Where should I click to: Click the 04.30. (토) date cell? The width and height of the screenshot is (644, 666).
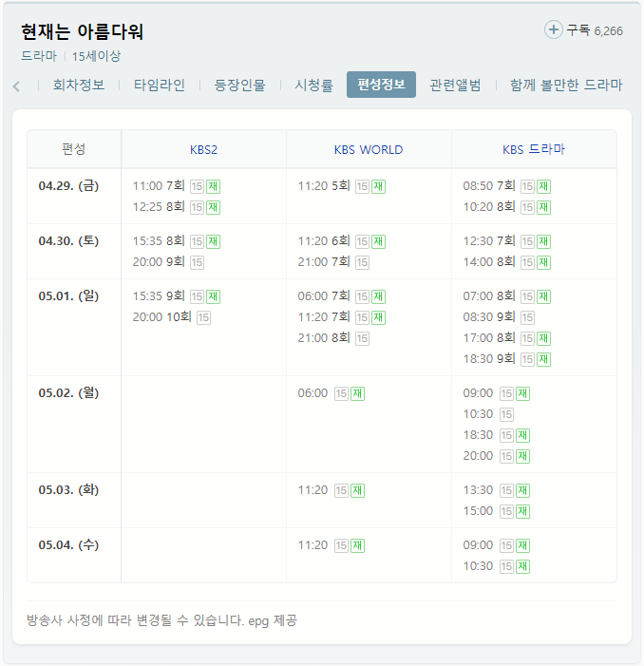[68, 240]
